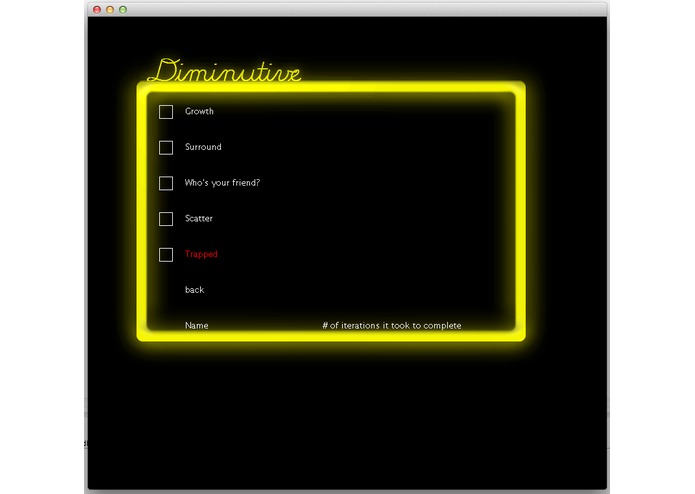The width and height of the screenshot is (695, 494).
Task: Close the window with the red button
Action: pyautogui.click(x=97, y=9)
